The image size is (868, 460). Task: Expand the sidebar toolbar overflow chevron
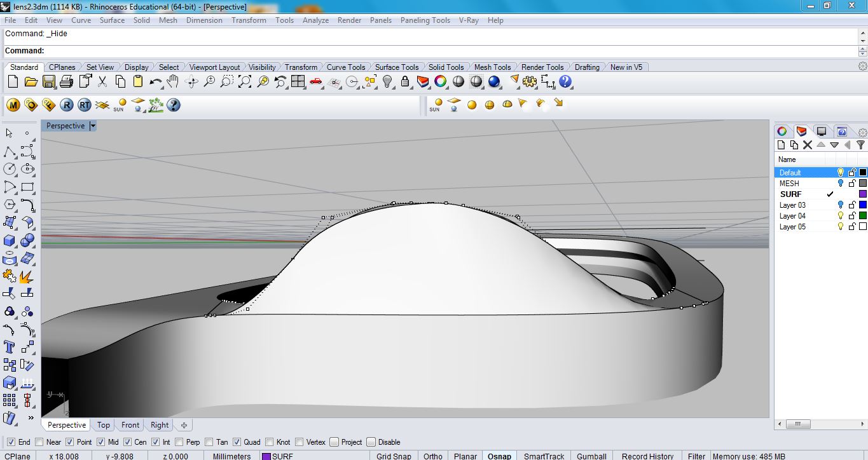(x=31, y=418)
